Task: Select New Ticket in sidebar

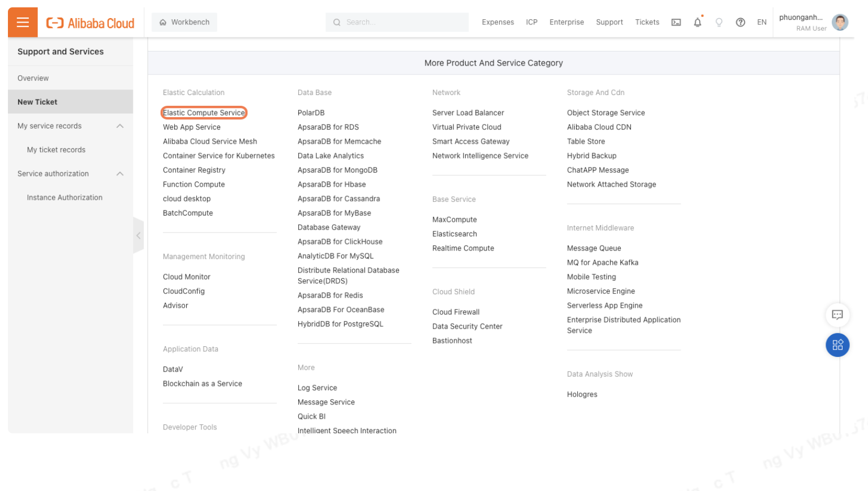Action: (x=37, y=102)
